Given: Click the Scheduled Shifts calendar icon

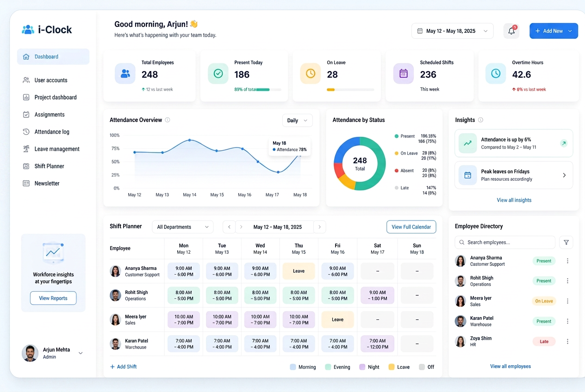Looking at the screenshot, I should (x=403, y=73).
